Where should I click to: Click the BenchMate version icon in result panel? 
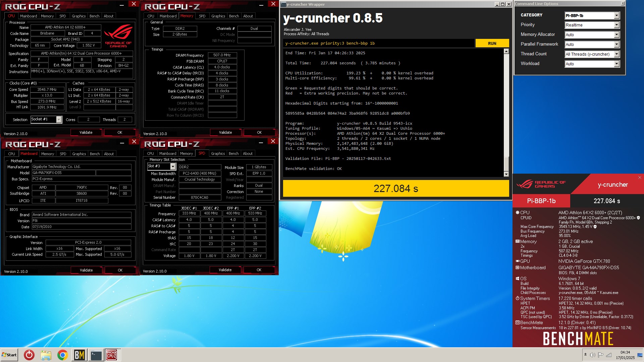click(518, 322)
